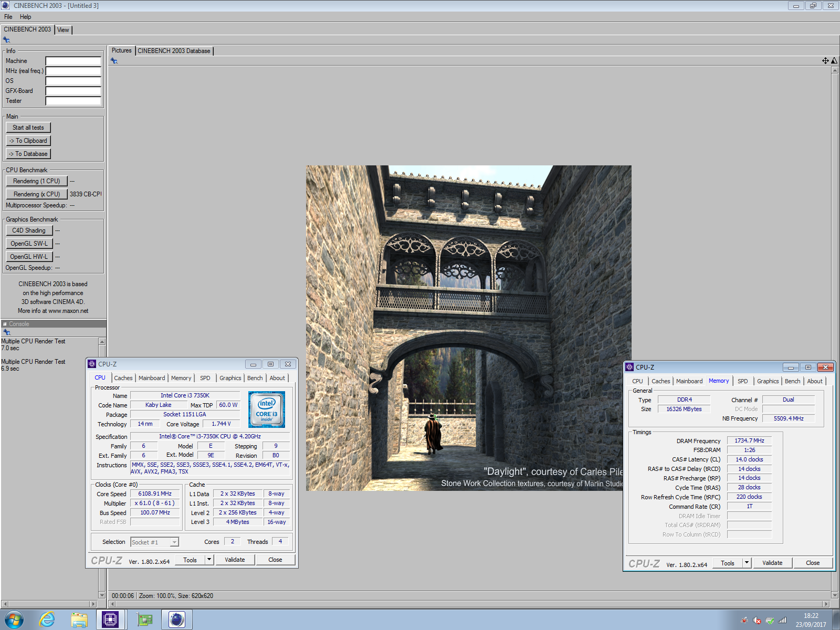
Task: Run the Rendering (x CPU) benchmark
Action: 37,194
